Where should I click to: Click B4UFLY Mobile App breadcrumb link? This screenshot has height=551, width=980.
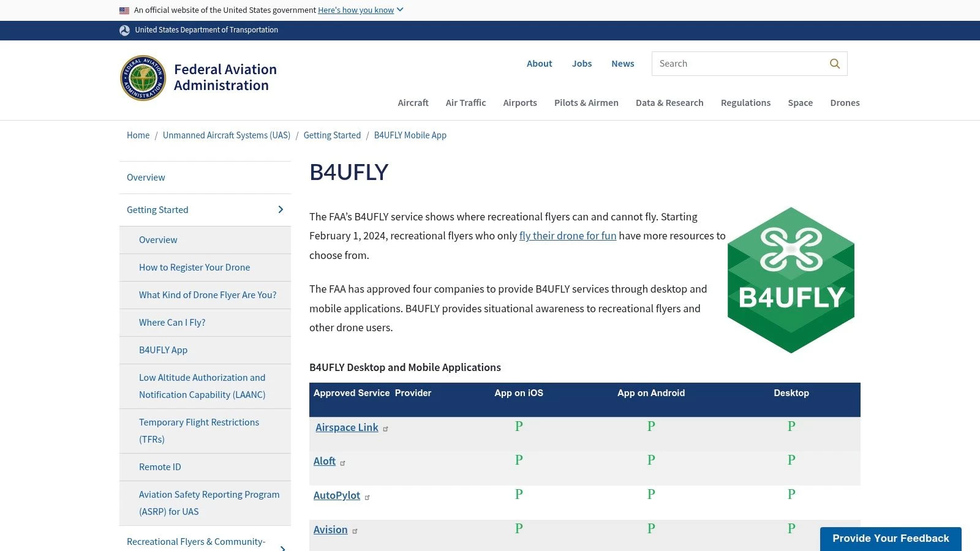pyautogui.click(x=410, y=135)
